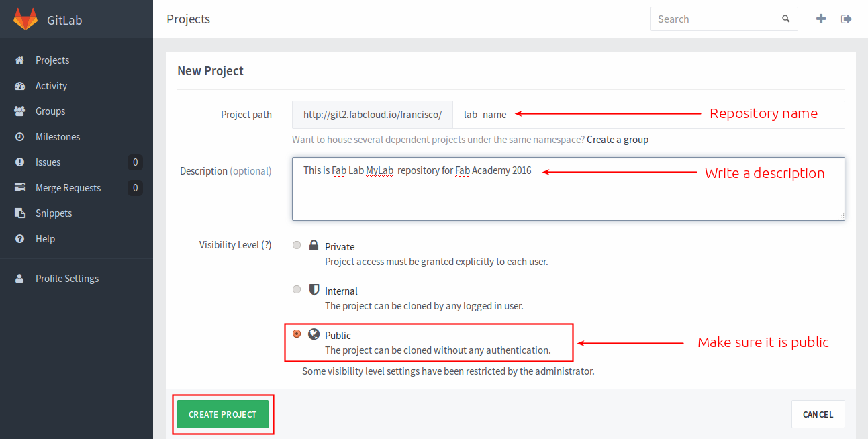This screenshot has width=868, height=439.
Task: Click the Projects home icon in sidebar
Action: click(x=19, y=60)
